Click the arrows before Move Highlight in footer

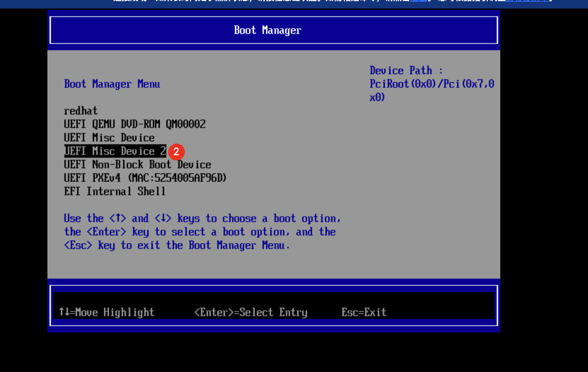point(64,312)
